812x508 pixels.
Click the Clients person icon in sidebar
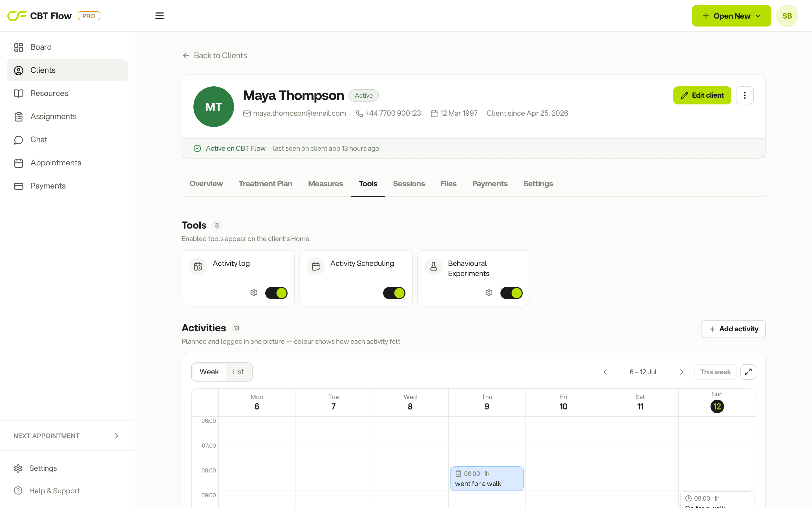point(18,70)
